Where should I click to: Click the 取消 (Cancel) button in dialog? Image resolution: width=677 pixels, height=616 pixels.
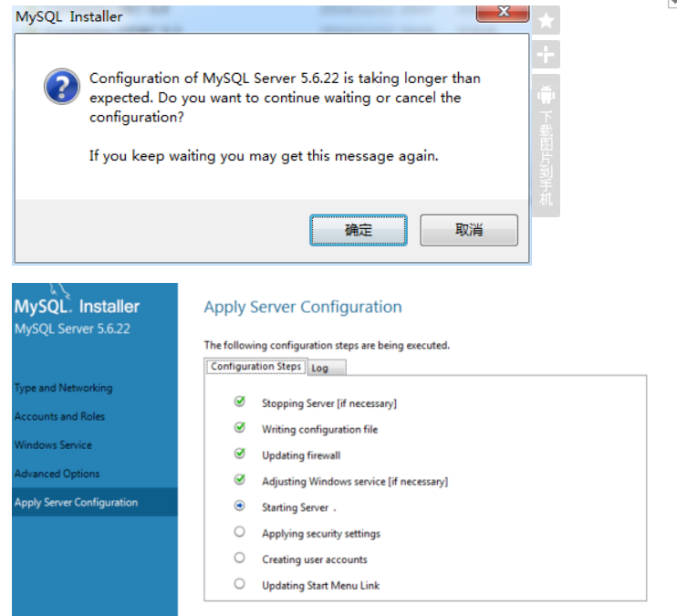click(x=469, y=230)
